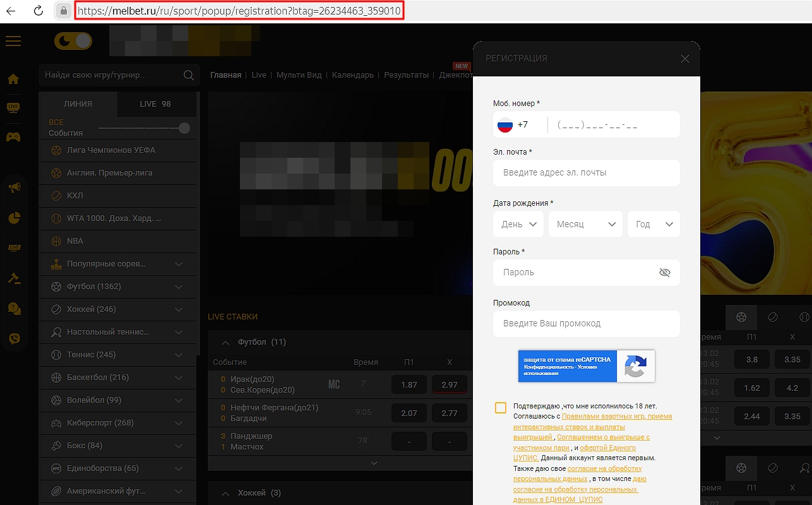Focus the Введите Ваш промокод field

tap(587, 324)
